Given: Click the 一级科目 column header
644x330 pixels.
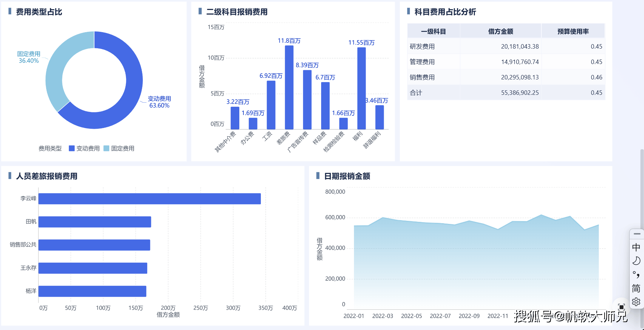Looking at the screenshot, I should coord(433,31).
